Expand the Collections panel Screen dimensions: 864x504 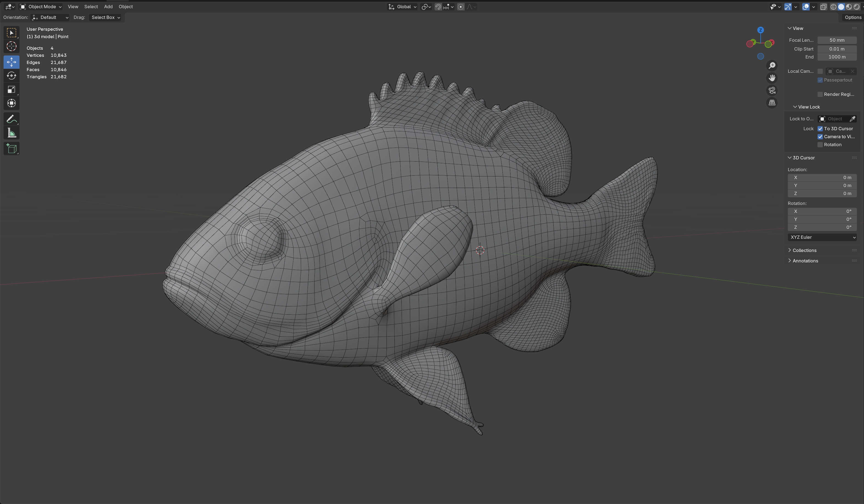pyautogui.click(x=804, y=250)
